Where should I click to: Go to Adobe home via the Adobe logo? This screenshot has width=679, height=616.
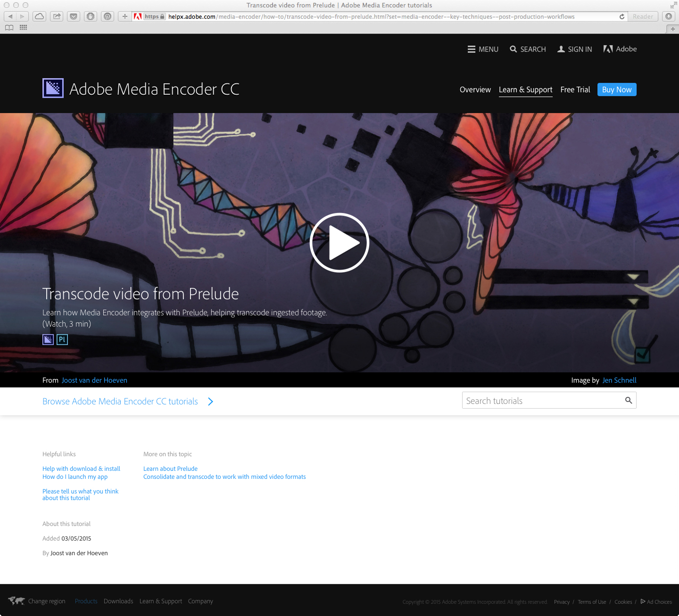click(620, 49)
